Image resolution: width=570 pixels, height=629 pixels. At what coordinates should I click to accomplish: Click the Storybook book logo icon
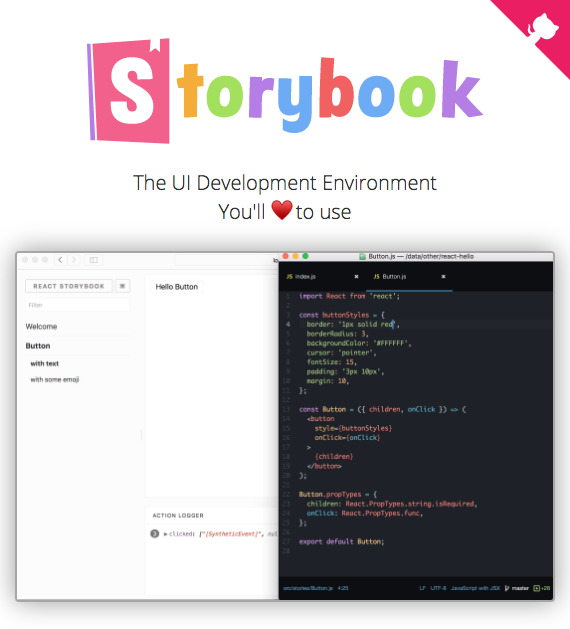click(128, 91)
